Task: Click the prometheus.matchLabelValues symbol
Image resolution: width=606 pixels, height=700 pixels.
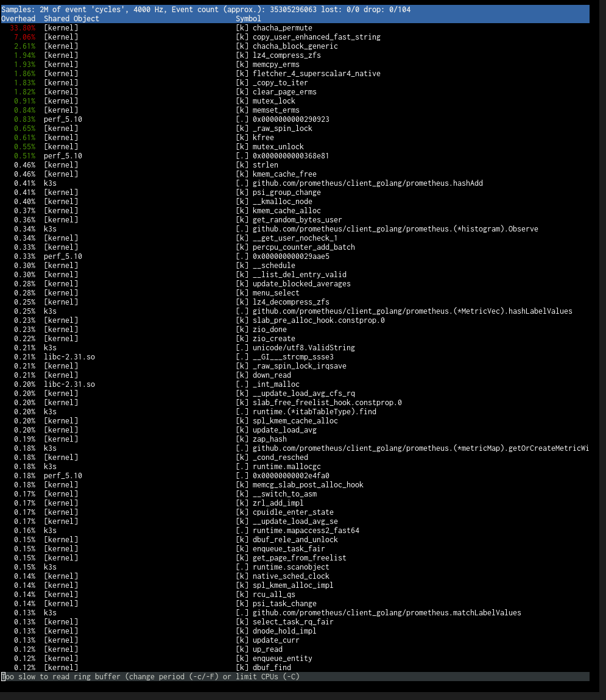Action: tap(387, 613)
